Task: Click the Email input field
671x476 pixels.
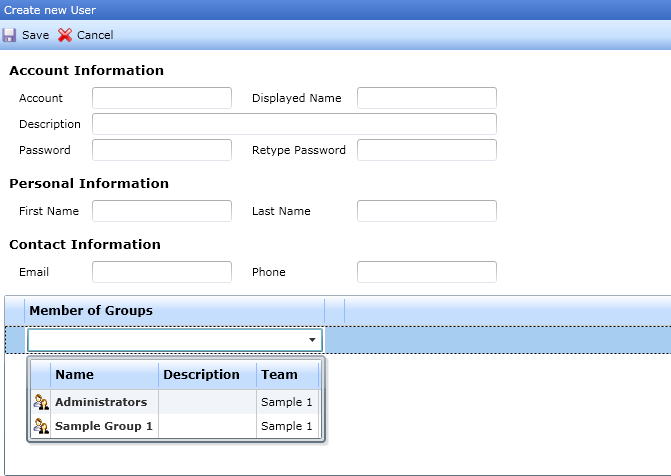Action: [x=162, y=272]
